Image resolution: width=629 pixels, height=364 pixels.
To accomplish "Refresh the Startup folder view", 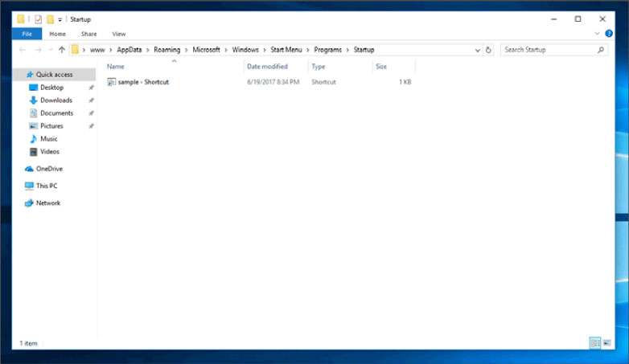I will [488, 50].
